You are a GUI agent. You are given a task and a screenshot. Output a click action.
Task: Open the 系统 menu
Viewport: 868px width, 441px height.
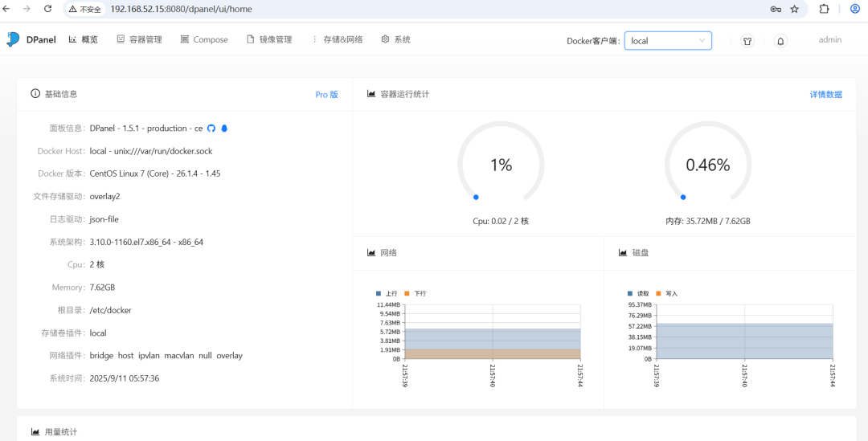(395, 39)
